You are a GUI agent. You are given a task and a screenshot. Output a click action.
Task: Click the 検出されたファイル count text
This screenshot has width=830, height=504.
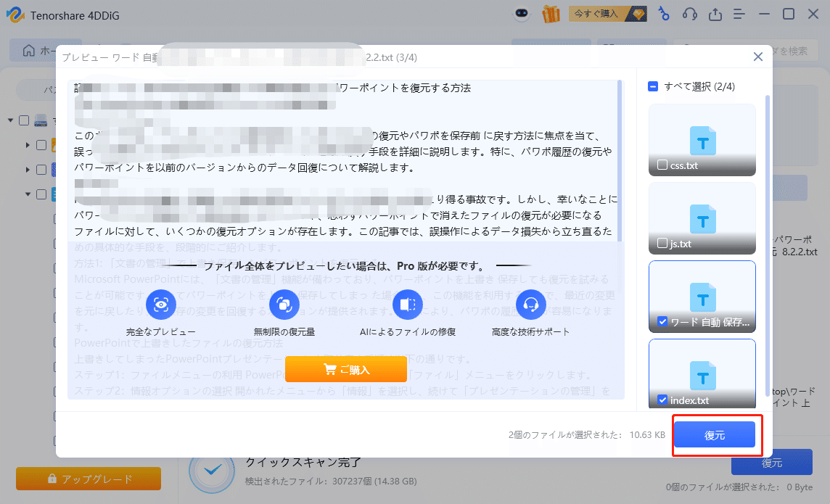coord(331,482)
